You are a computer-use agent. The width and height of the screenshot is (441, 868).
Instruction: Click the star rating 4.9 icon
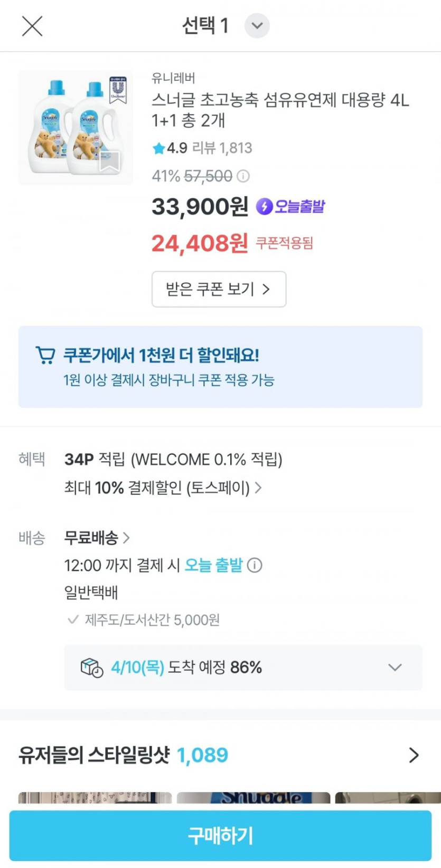(x=158, y=148)
